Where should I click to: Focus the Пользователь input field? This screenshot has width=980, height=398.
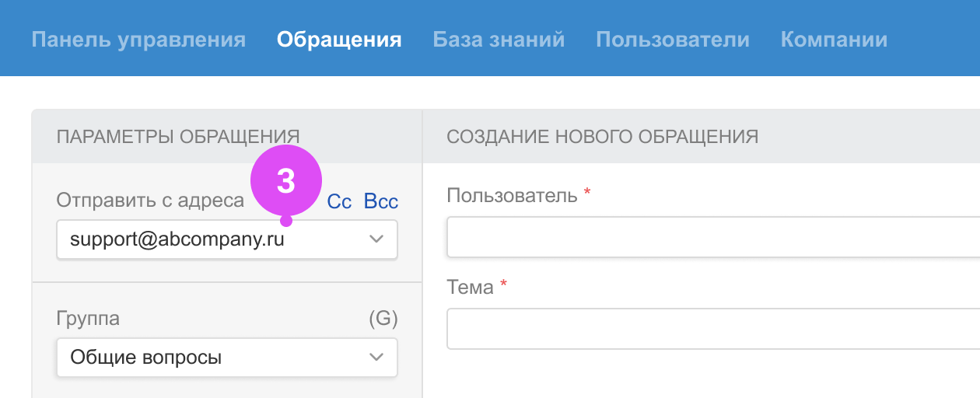click(712, 237)
